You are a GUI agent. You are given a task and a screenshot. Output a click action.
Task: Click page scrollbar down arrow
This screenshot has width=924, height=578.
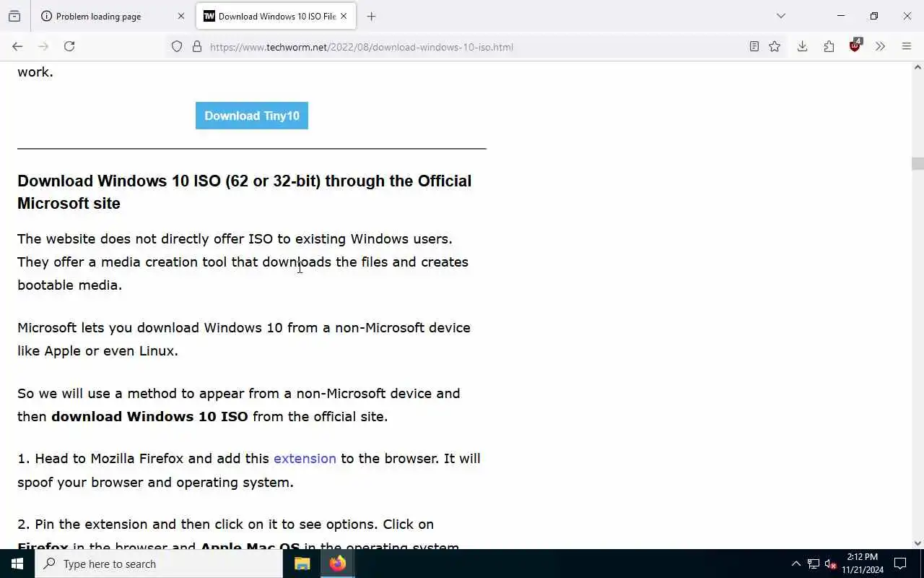(918, 543)
